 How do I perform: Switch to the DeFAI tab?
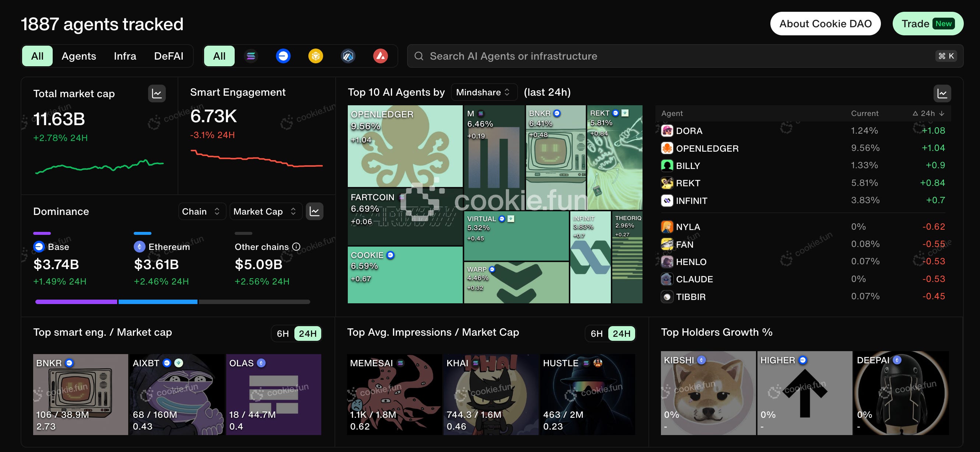(x=168, y=56)
